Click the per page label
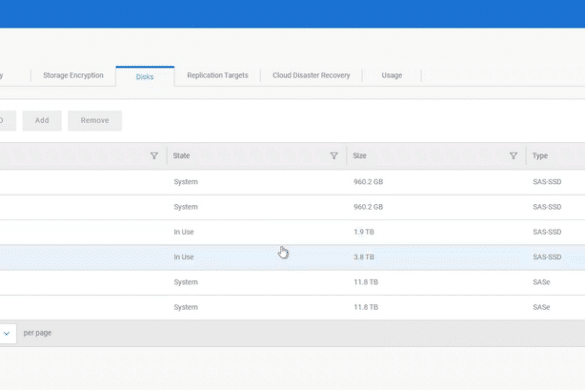 pyautogui.click(x=37, y=333)
